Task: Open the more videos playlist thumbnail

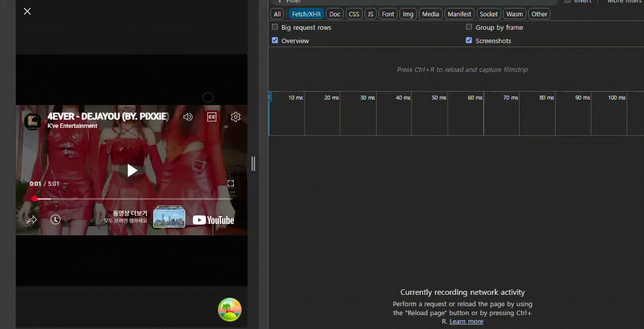Action: click(169, 217)
